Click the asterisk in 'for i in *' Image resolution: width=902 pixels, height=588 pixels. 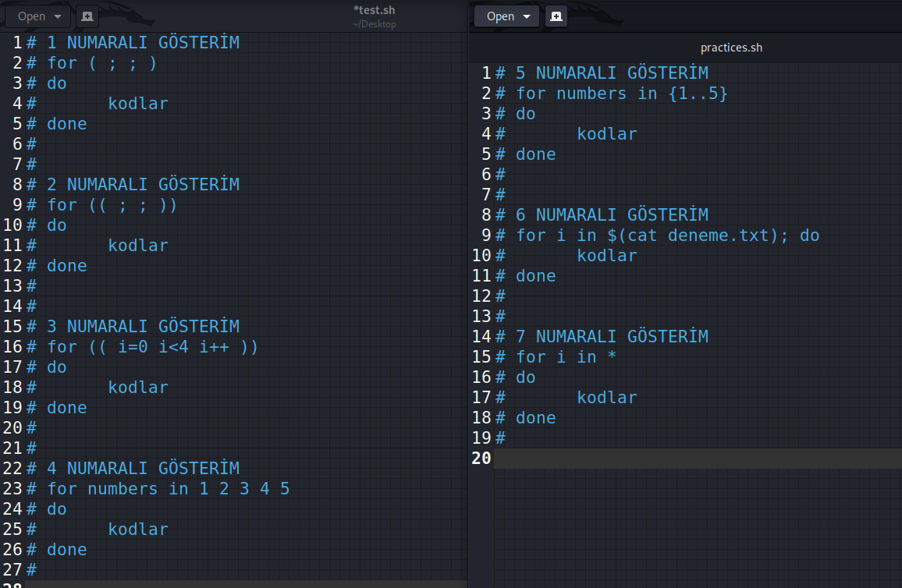[612, 356]
